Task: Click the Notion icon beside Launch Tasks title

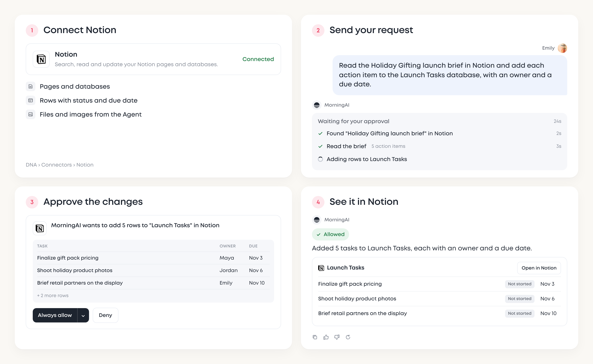Action: coord(321,268)
